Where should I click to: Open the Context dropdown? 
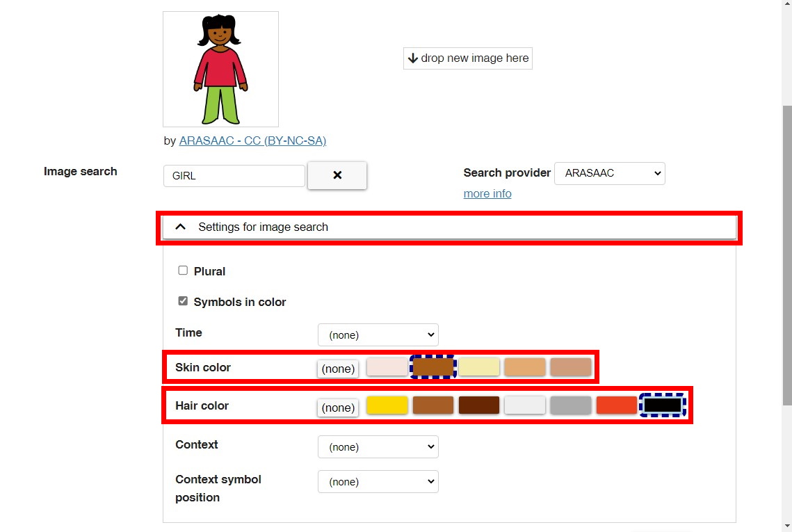tap(378, 447)
